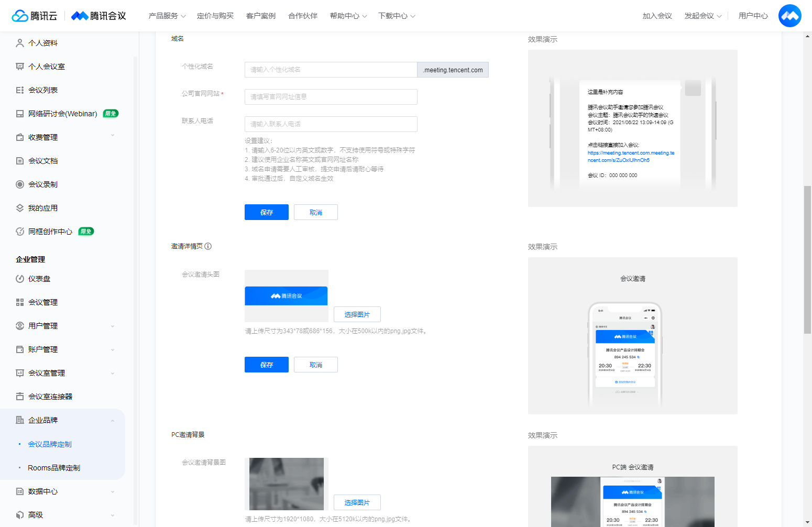Click the 加入会议 link
The height and width of the screenshot is (527, 812).
click(657, 16)
